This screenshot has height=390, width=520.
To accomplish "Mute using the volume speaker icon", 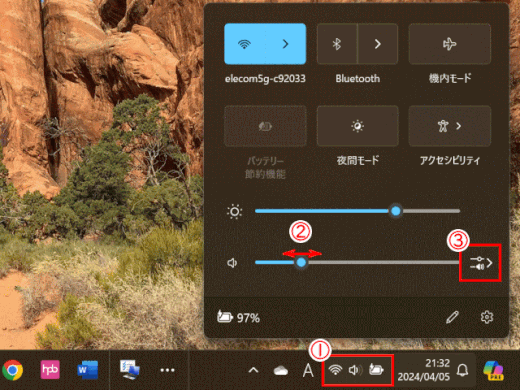I will (x=232, y=263).
